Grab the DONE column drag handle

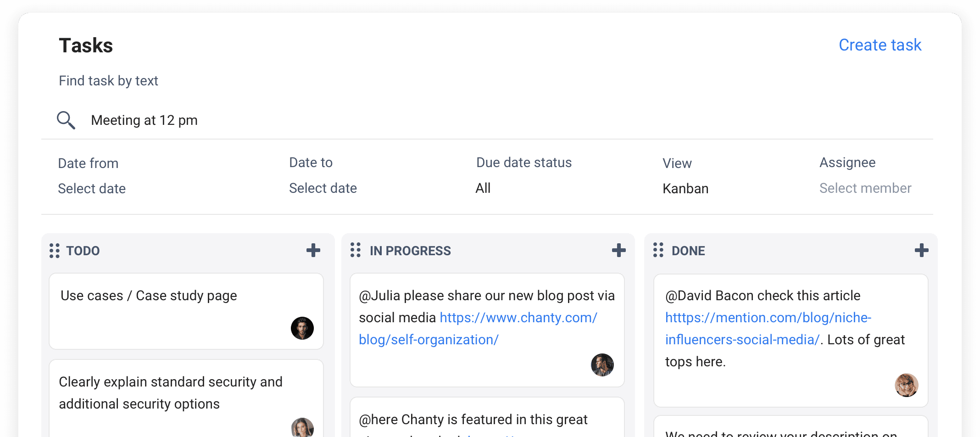658,250
